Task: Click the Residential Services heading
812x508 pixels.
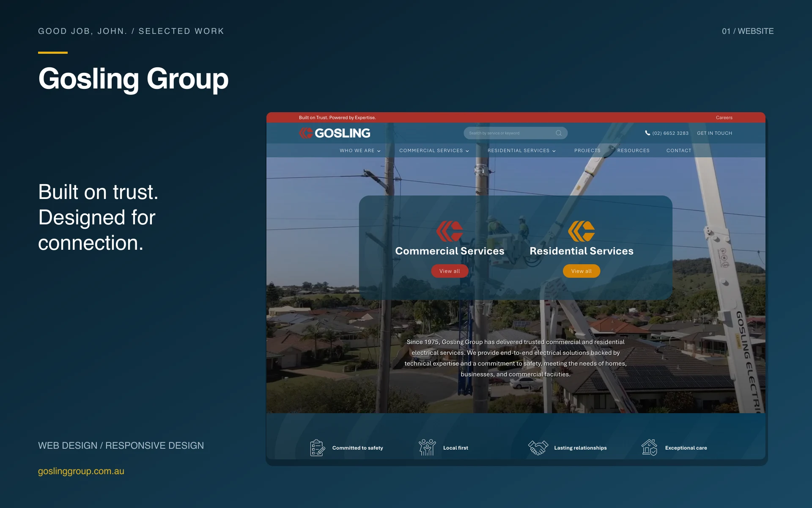Action: coord(582,251)
